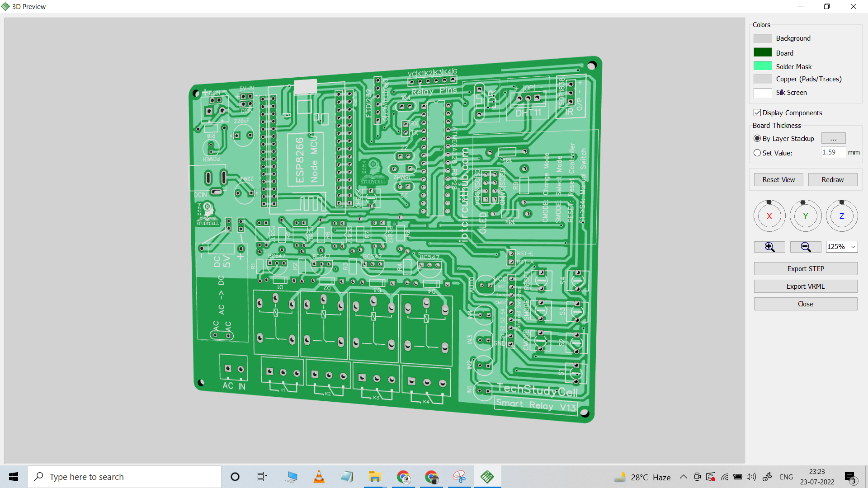Click the Z rotation axis control
This screenshot has width=868, height=488.
click(x=842, y=216)
